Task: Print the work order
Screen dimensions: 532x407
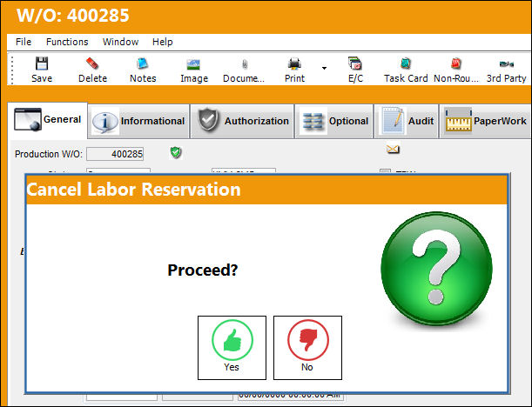Action: (x=294, y=70)
